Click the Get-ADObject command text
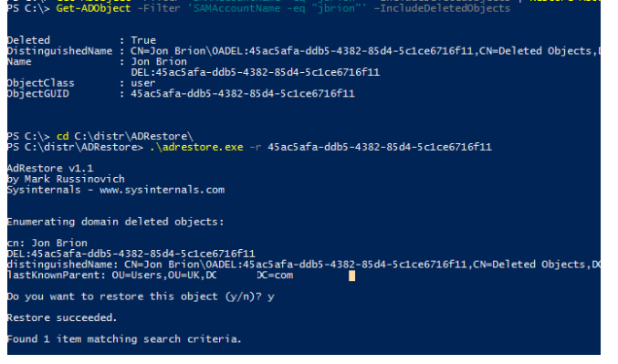 pyautogui.click(x=93, y=8)
